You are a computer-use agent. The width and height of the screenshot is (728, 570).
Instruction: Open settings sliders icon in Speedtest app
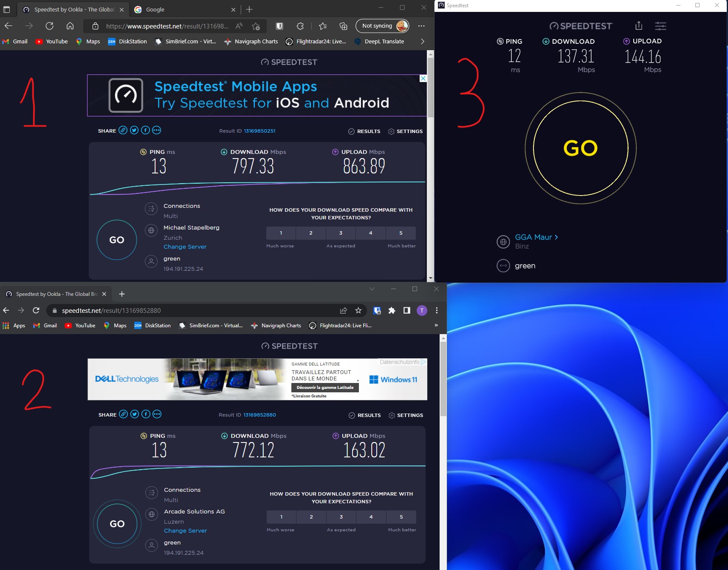click(660, 26)
